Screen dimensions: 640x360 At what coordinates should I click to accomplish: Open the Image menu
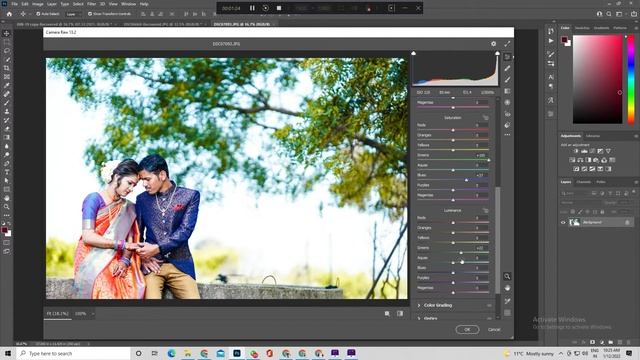point(38,4)
